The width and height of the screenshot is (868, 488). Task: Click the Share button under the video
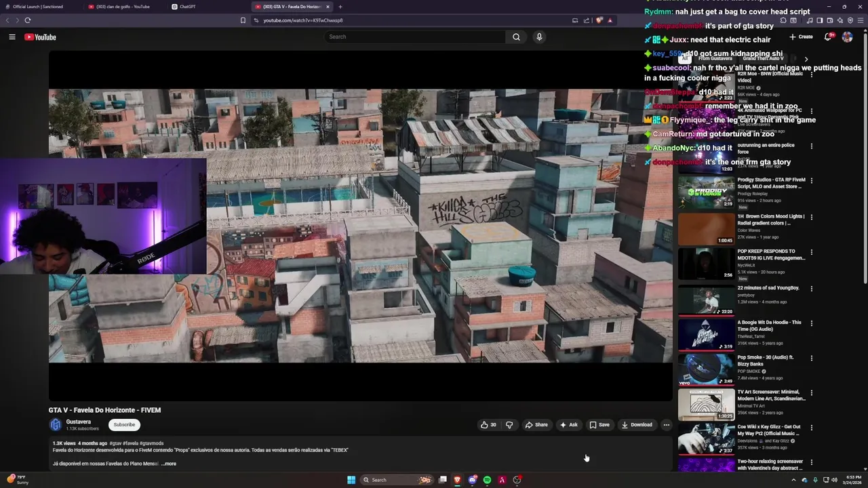point(536,425)
